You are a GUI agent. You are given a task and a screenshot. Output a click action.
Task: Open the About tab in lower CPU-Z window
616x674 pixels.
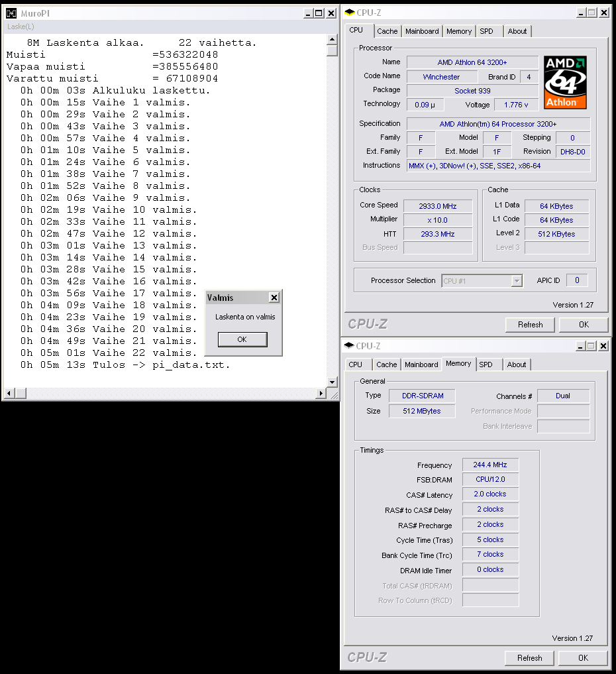pos(517,365)
